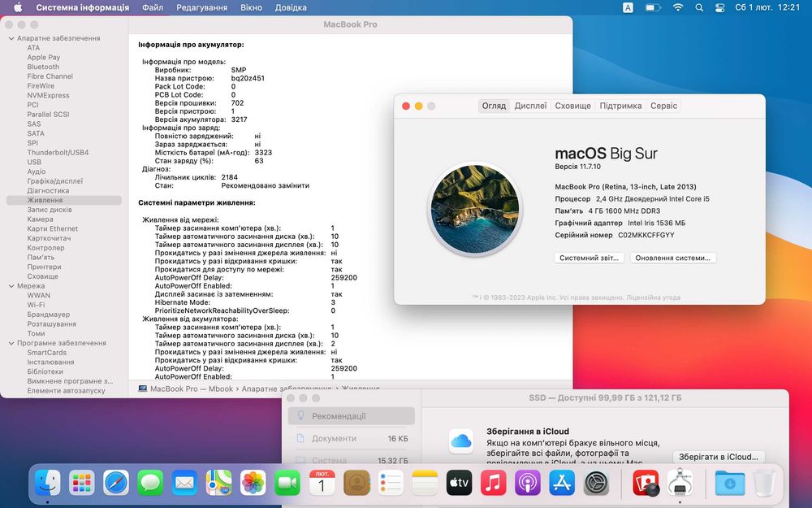Open Launchpad in the Dock
The image size is (812, 508).
tap(82, 483)
